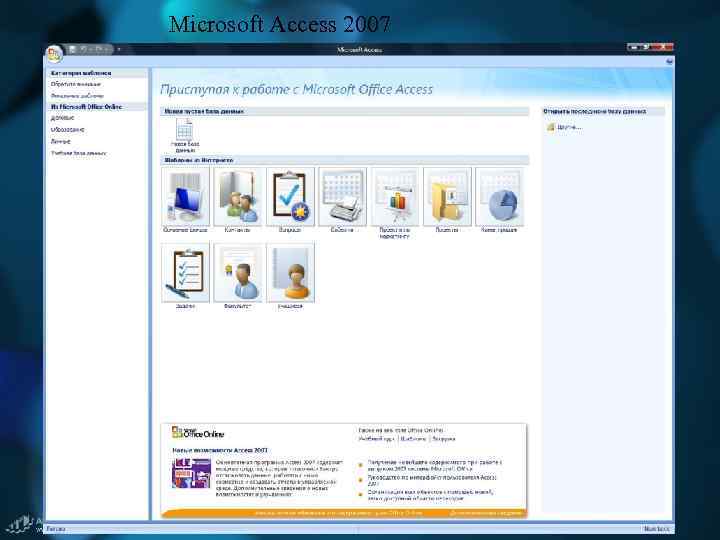Click the folder icon in Open Recent Database

pyautogui.click(x=551, y=127)
